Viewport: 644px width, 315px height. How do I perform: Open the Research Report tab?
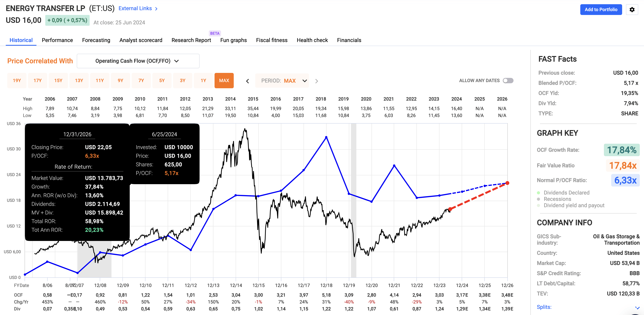pyautogui.click(x=191, y=40)
